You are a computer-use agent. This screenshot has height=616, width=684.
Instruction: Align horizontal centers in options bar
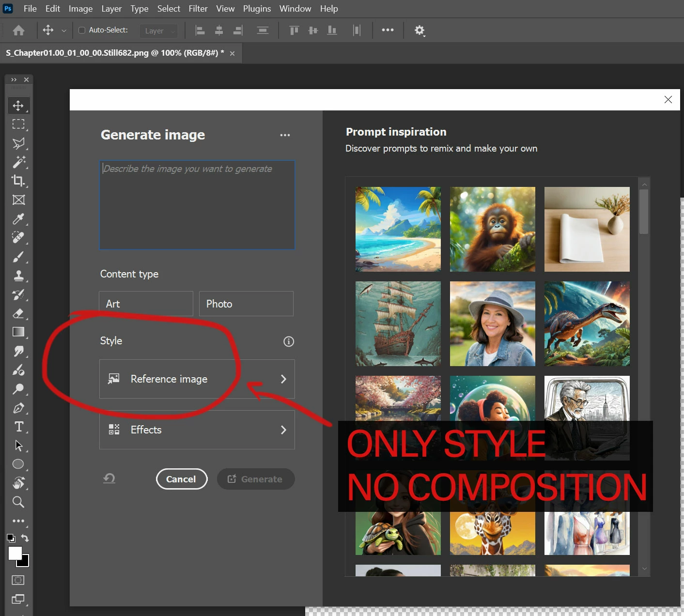tap(219, 31)
